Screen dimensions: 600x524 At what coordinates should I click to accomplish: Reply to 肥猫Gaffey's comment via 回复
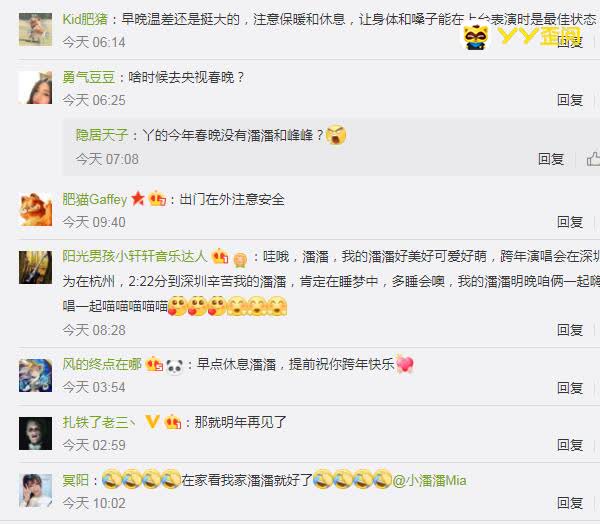570,222
